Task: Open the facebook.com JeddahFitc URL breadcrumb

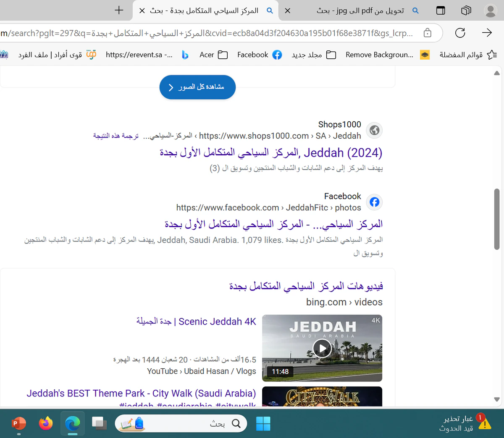Action: pos(269,208)
